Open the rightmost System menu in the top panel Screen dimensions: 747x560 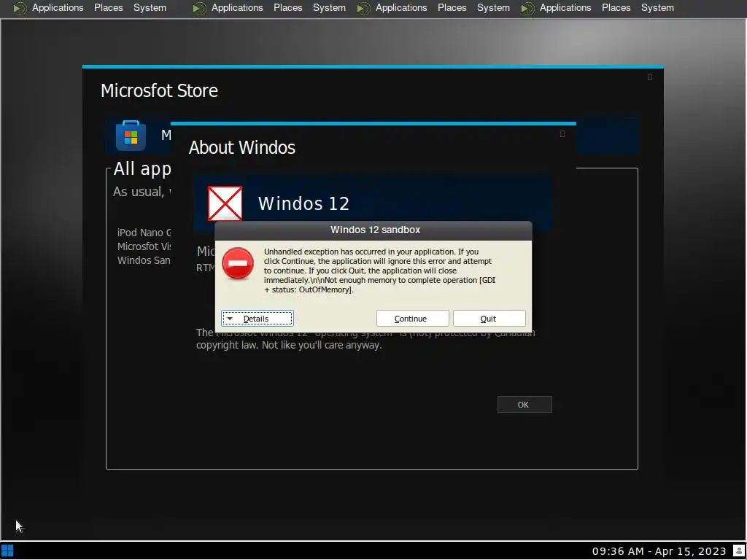657,7
